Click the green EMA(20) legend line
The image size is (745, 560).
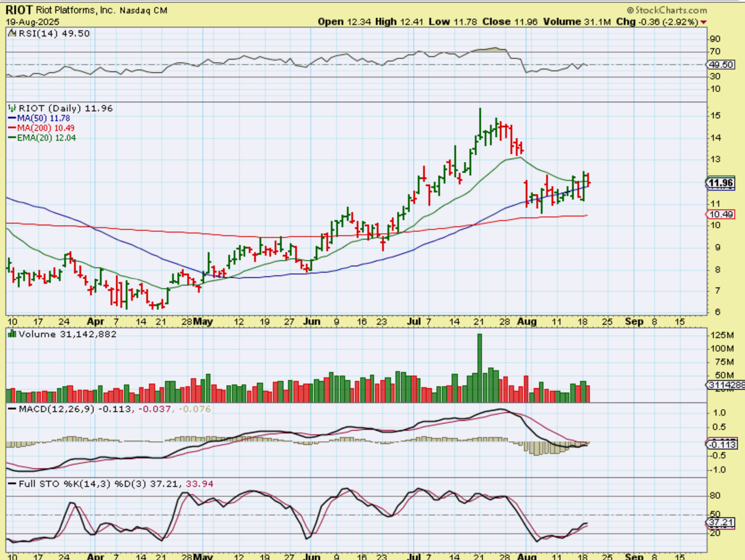pos(12,138)
